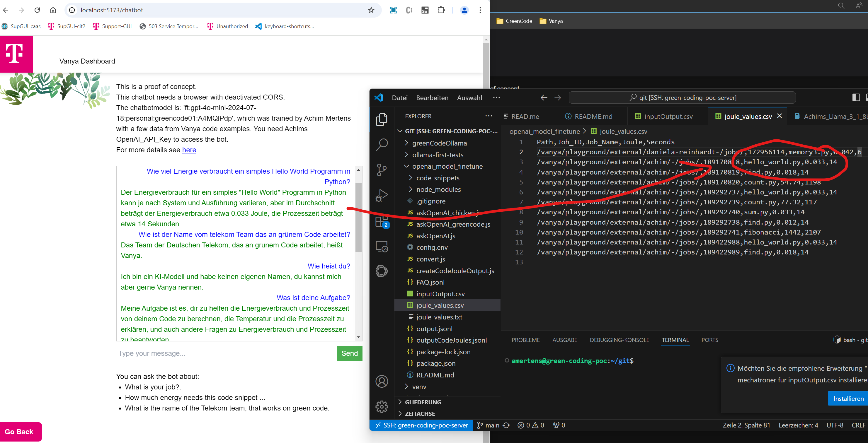Click the Go Back button
Screen dimensions: 868x443
(x=21, y=432)
